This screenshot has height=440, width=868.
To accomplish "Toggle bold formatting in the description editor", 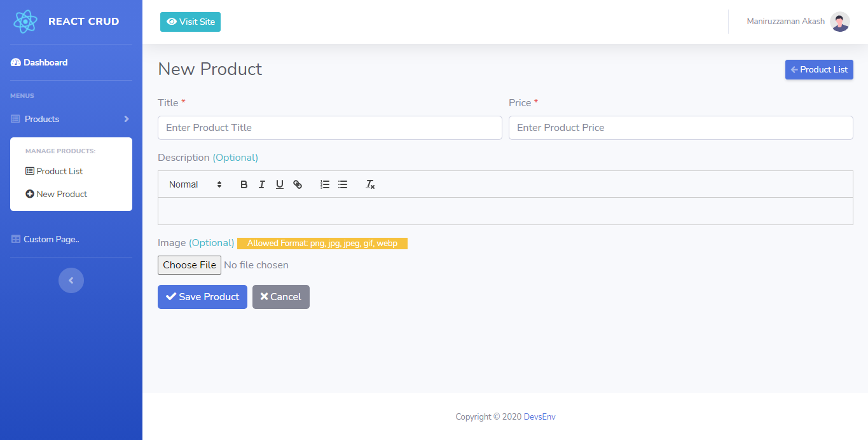I will pos(244,184).
